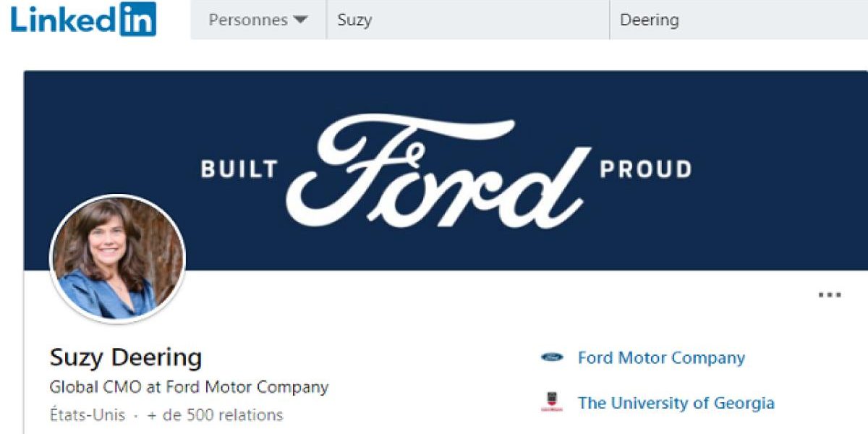The image size is (868, 434).
Task: Click the BUILT text on the banner
Action: 239,170
